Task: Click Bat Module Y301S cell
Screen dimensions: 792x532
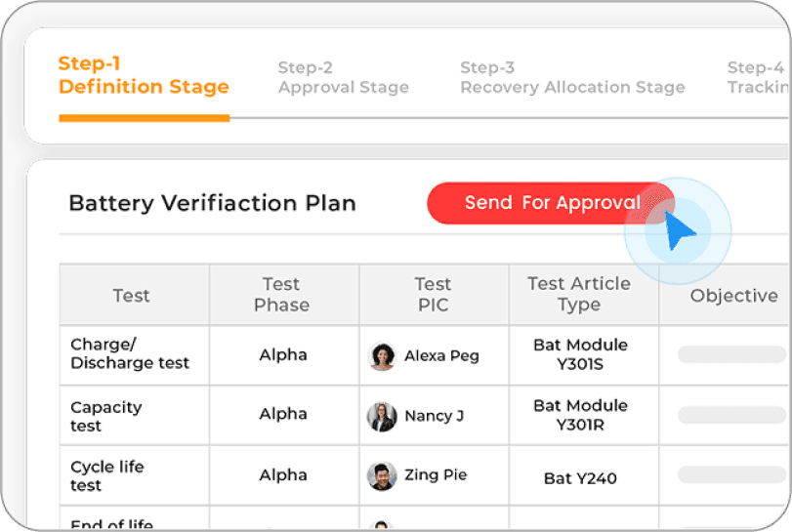Action: pyautogui.click(x=580, y=355)
